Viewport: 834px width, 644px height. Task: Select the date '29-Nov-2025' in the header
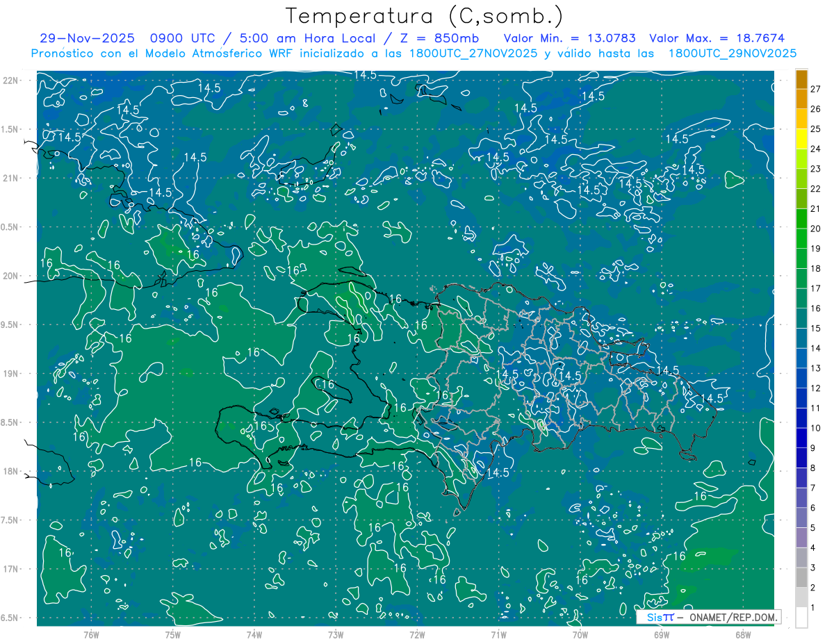click(88, 39)
